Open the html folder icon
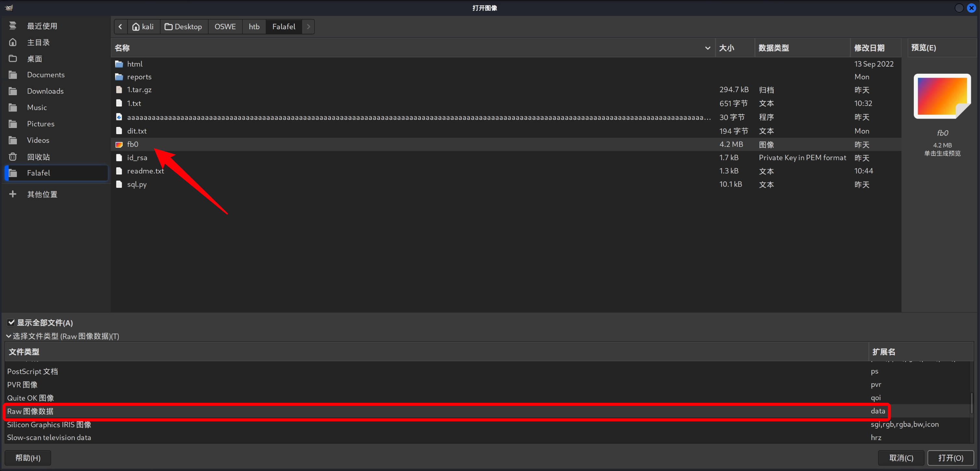The width and height of the screenshot is (980, 471). [x=119, y=64]
